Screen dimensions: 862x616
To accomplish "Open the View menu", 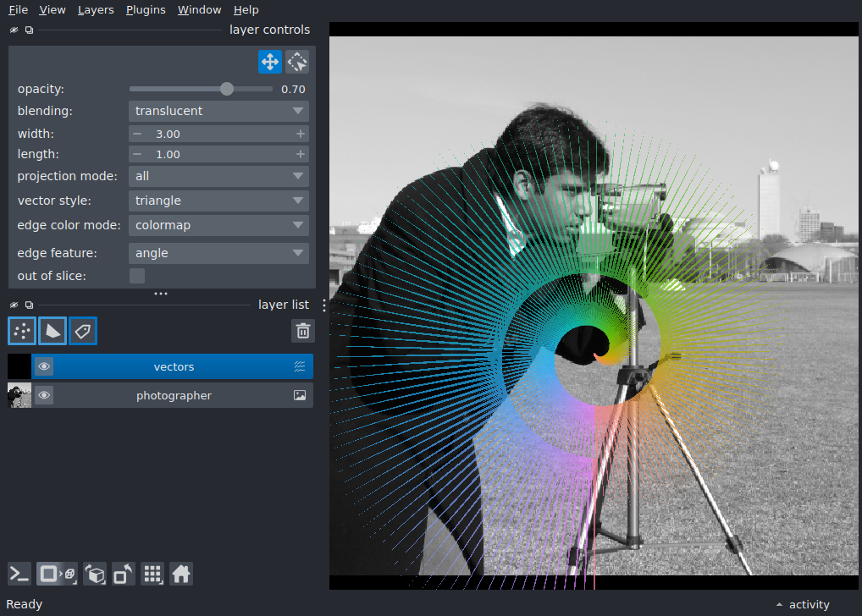I will pyautogui.click(x=52, y=10).
